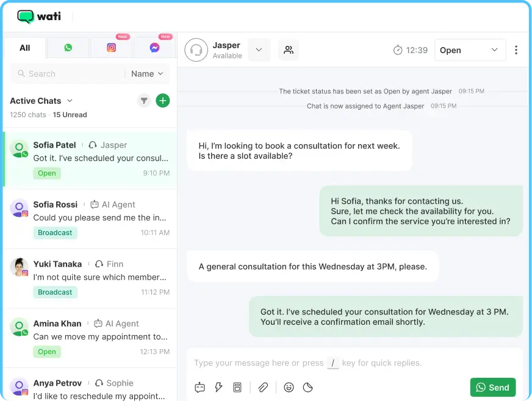Open the three-dot more options menu

point(516,50)
